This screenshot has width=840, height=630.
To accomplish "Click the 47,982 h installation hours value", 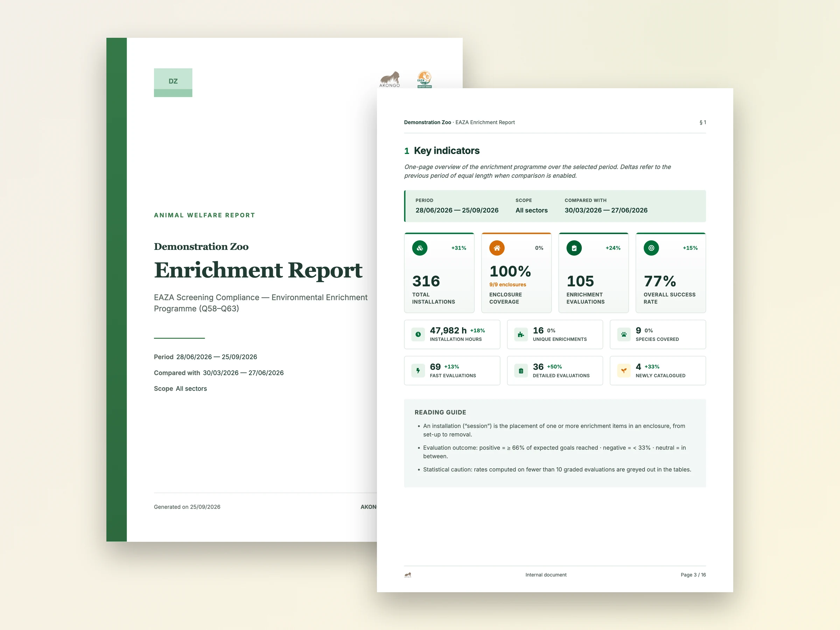I will tap(448, 330).
